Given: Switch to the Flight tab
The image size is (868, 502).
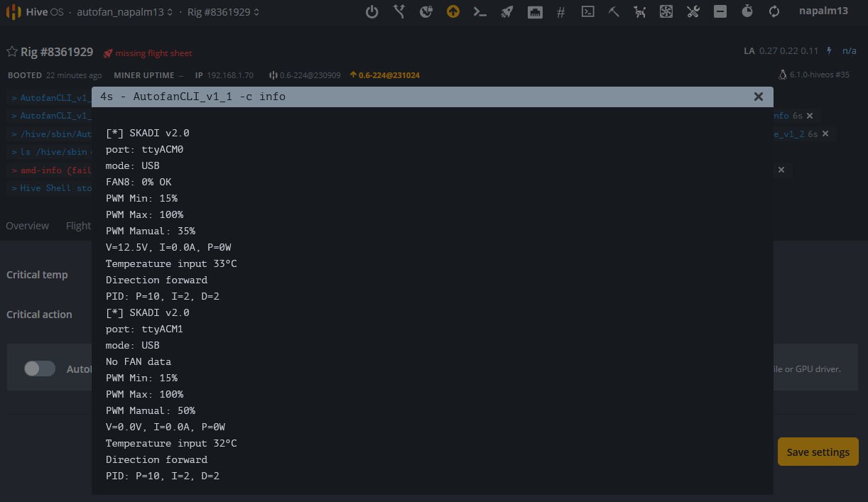Looking at the screenshot, I should pos(78,226).
